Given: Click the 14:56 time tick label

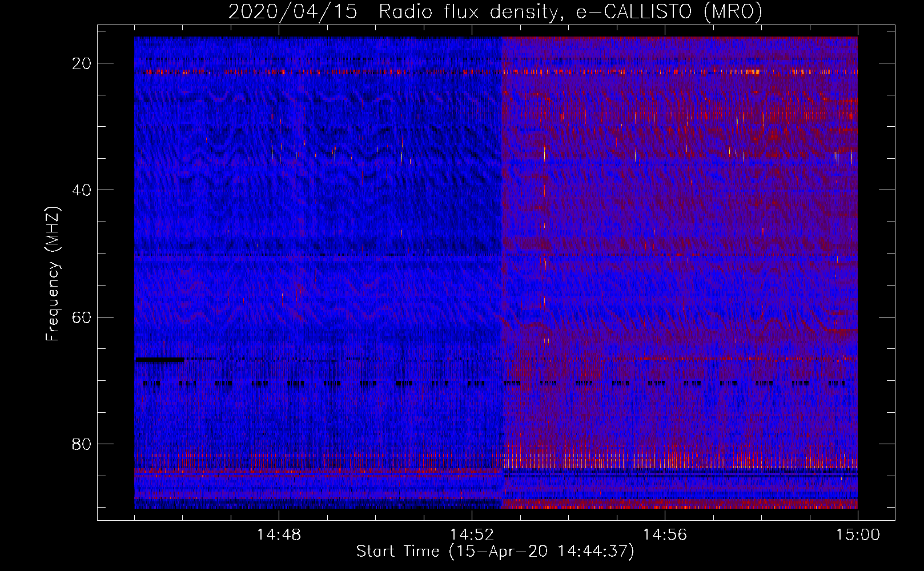Looking at the screenshot, I should (x=665, y=534).
